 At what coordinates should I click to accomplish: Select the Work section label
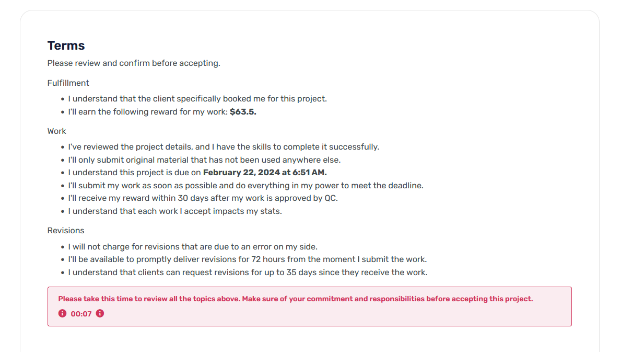(57, 131)
